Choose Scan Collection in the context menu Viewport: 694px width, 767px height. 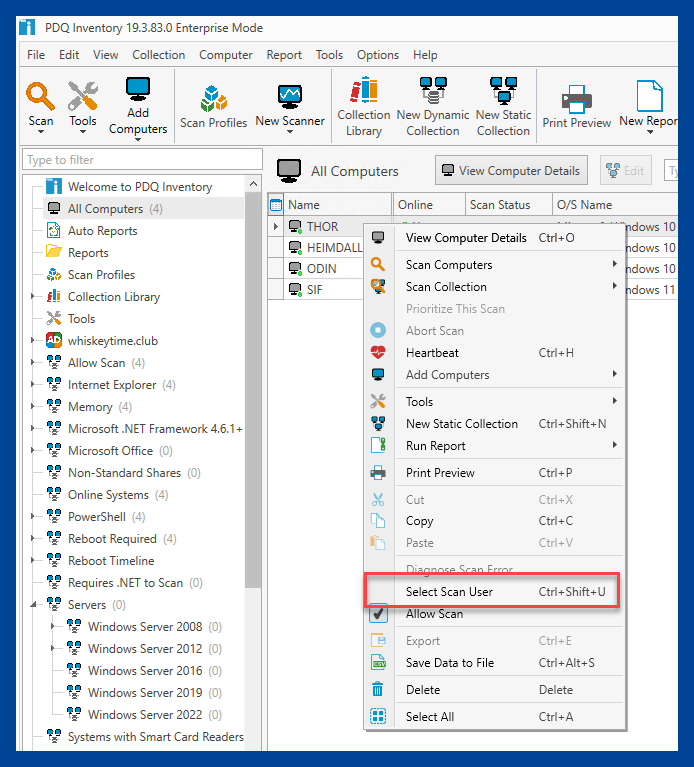coord(494,287)
